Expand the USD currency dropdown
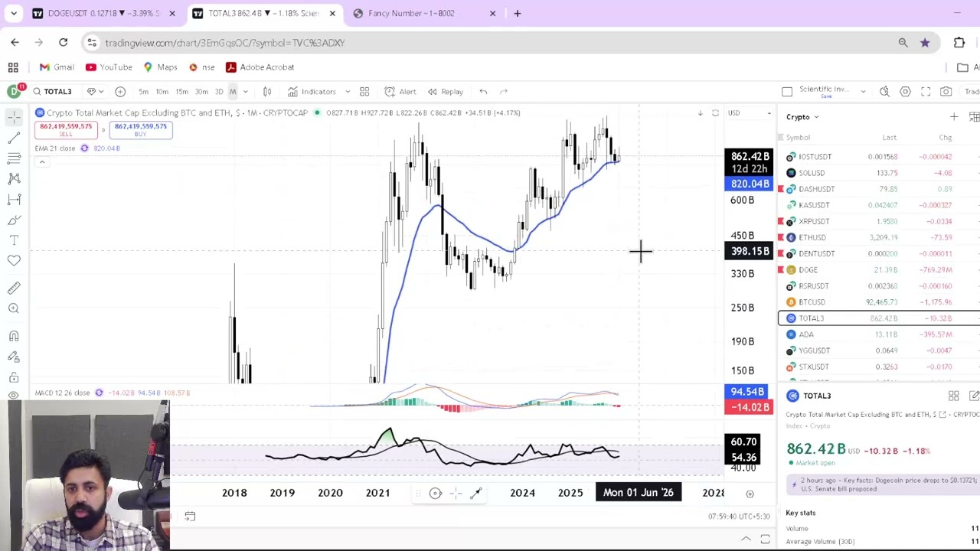Viewport: 980px width, 551px height. point(750,113)
